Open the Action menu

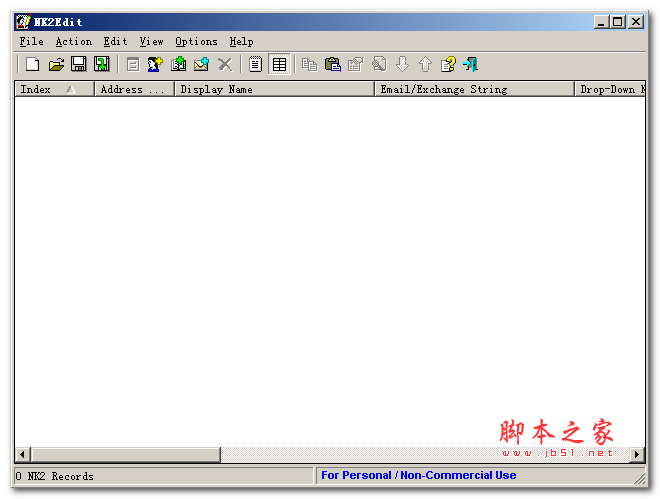[x=73, y=42]
